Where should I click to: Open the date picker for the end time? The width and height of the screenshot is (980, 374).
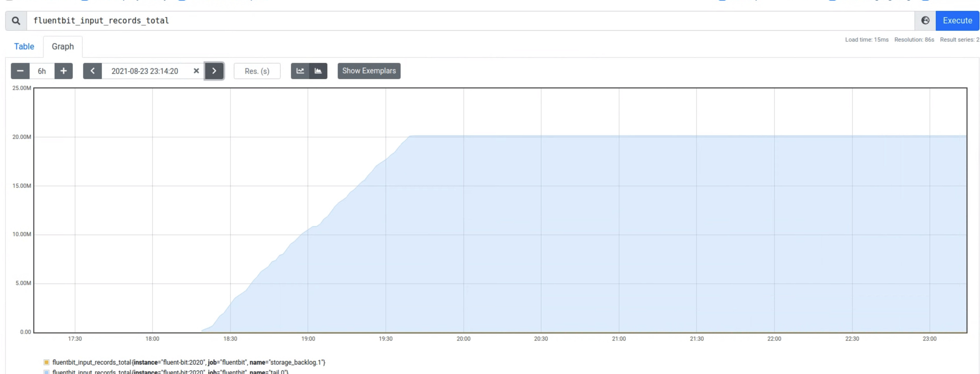point(144,71)
